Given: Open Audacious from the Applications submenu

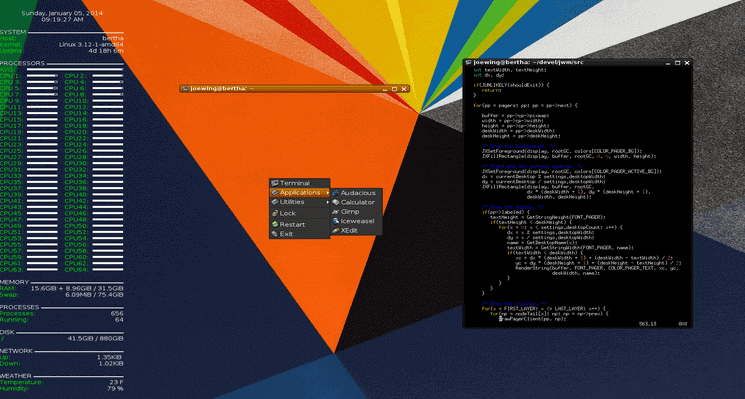Looking at the screenshot, I should coord(356,193).
